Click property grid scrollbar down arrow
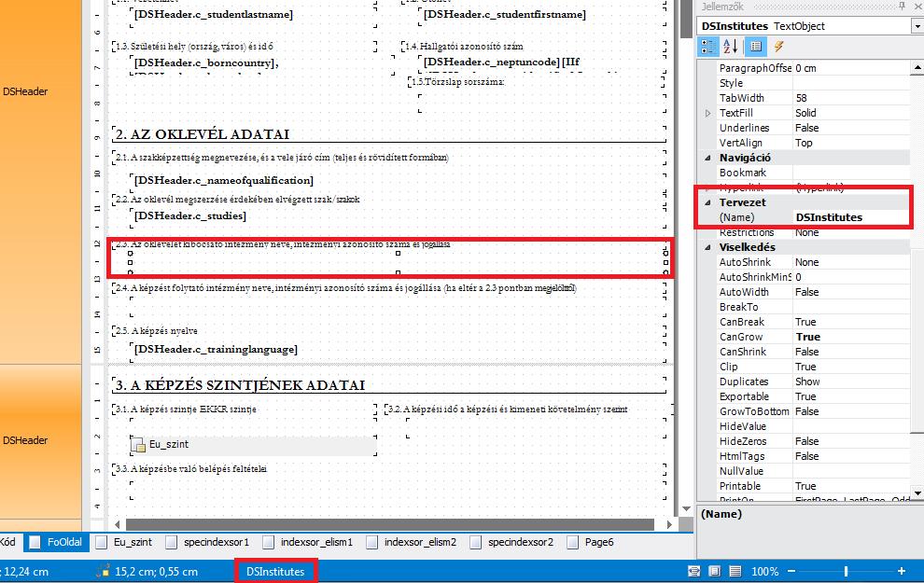 click(917, 493)
